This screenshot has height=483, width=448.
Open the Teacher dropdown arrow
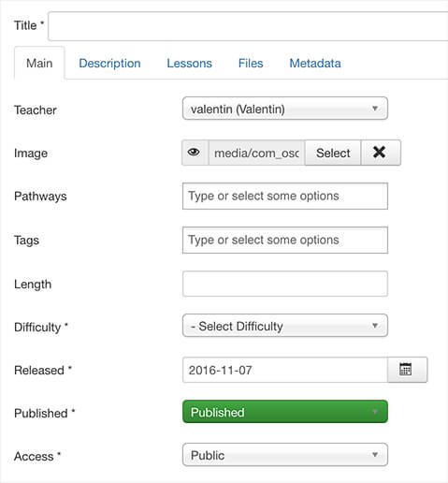(x=375, y=109)
